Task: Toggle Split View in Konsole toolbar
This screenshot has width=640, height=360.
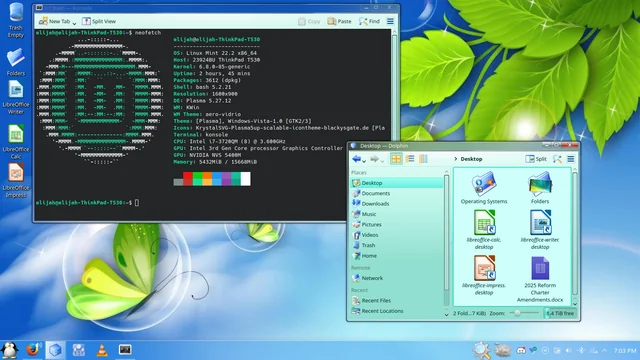Action: tap(99, 21)
